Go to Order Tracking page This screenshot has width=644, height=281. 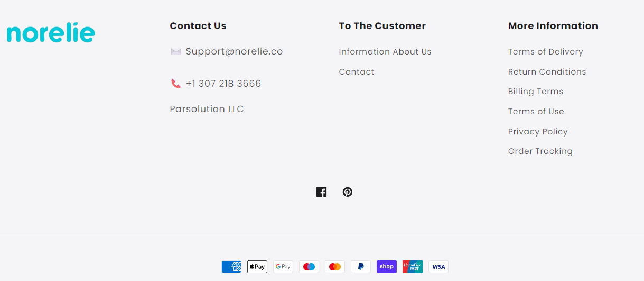click(x=540, y=151)
